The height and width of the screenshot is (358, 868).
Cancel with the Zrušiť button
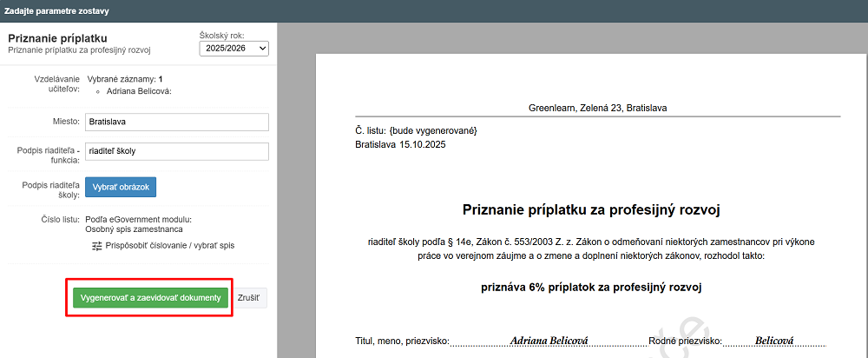coord(251,297)
